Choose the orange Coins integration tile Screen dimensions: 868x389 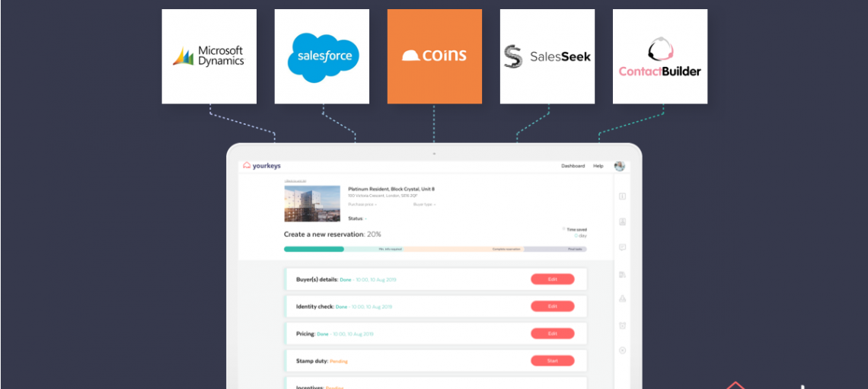[x=435, y=56]
